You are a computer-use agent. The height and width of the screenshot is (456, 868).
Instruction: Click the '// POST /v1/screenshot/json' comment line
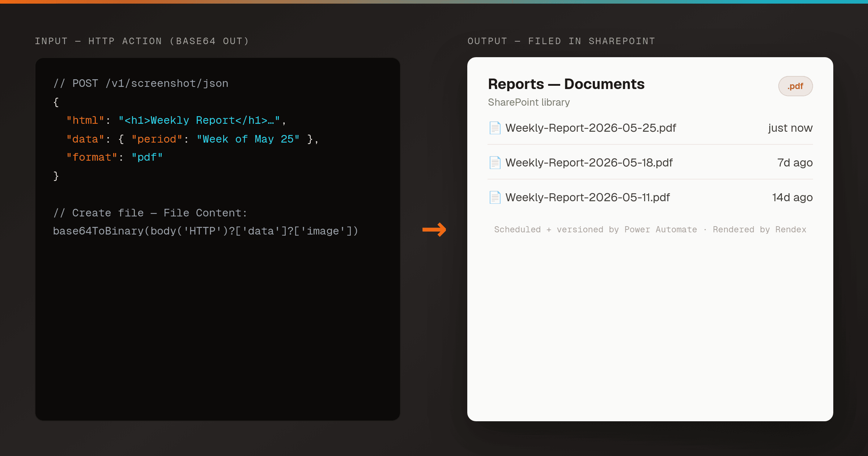tap(141, 83)
